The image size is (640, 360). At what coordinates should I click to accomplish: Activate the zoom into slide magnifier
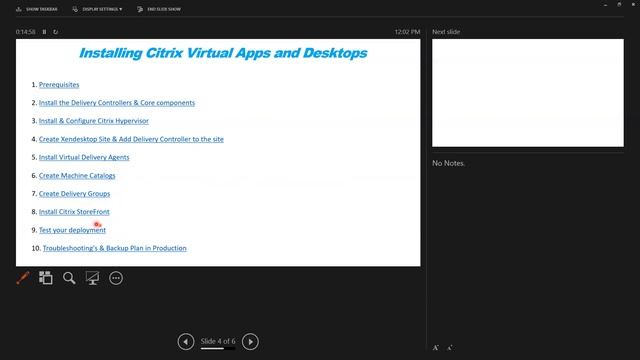(69, 278)
